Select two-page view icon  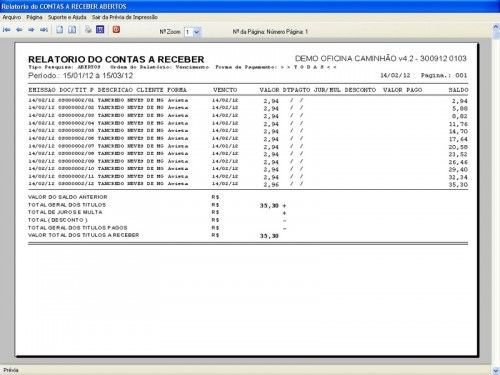72,30
